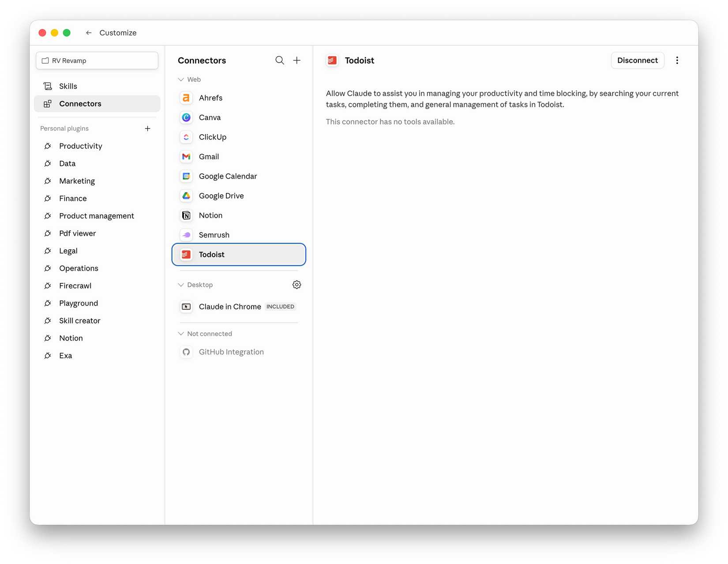Viewport: 728px width, 564px height.
Task: Select the Ahrefs connector
Action: (239, 98)
